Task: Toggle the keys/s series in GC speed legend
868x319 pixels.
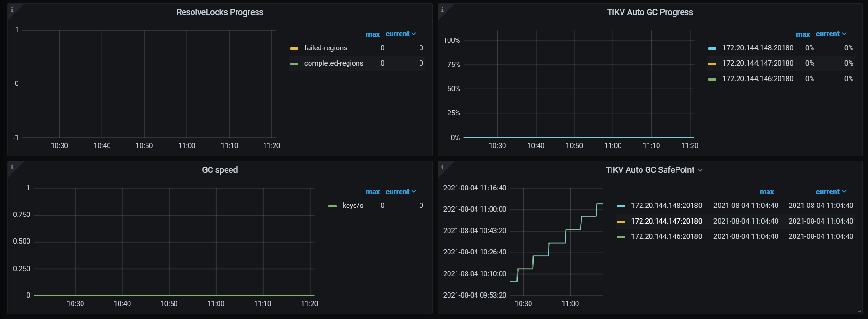Action: point(352,206)
